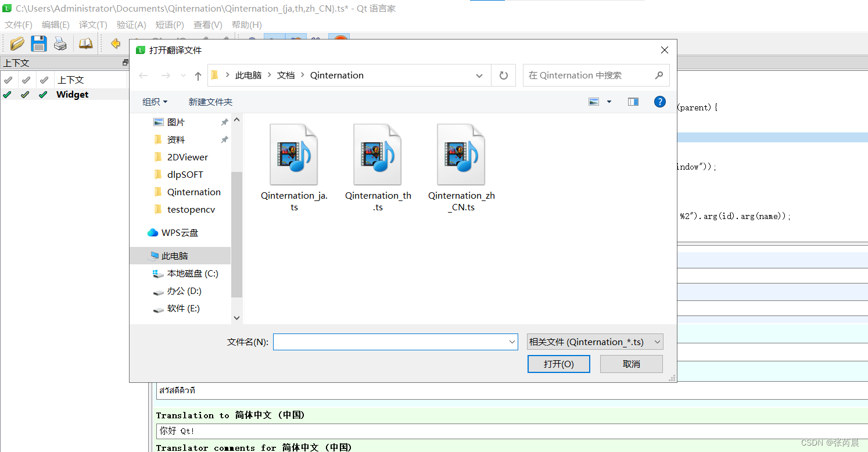Open 短语(P) menu
This screenshot has width=868, height=452.
click(170, 25)
